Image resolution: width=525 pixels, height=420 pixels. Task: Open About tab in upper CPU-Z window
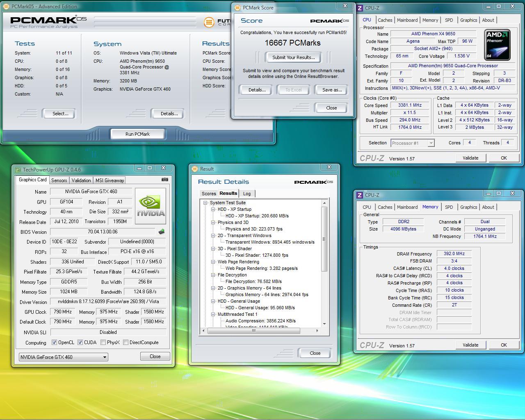tap(488, 20)
